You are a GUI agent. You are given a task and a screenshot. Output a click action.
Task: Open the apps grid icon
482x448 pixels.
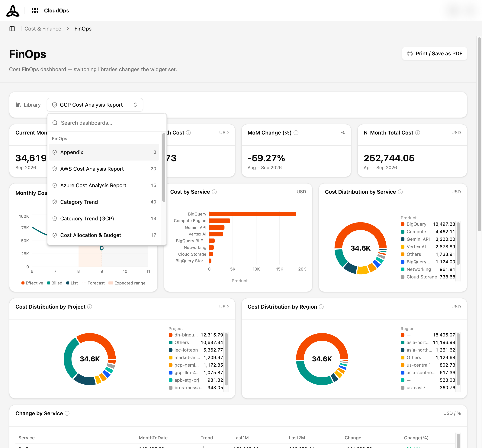pyautogui.click(x=35, y=10)
